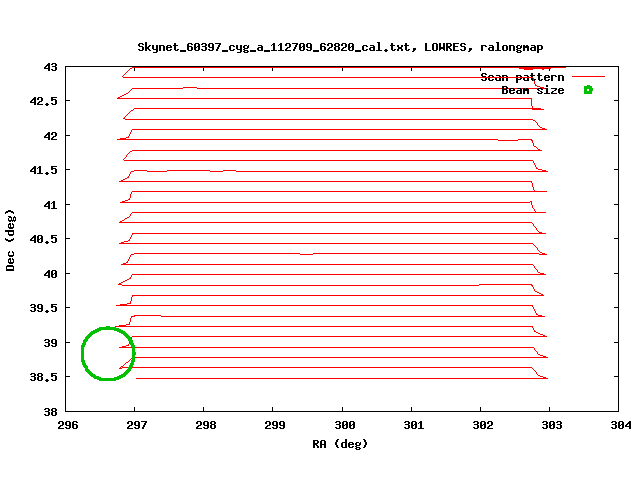The height and width of the screenshot is (480, 640).
Task: Click the RA tick label 300
Action: [x=345, y=425]
